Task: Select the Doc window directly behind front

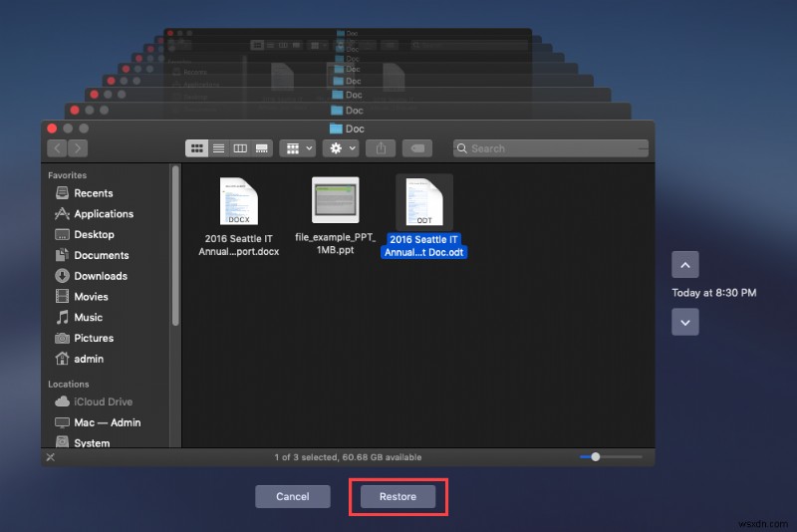Action: click(x=348, y=111)
